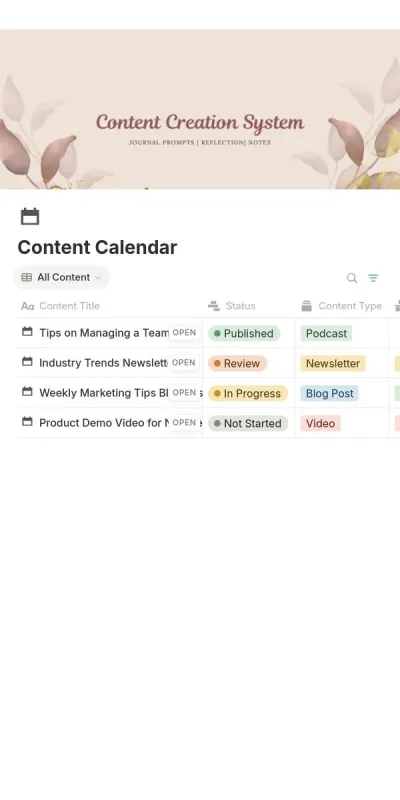Open the Content Type column header menu

pos(341,306)
